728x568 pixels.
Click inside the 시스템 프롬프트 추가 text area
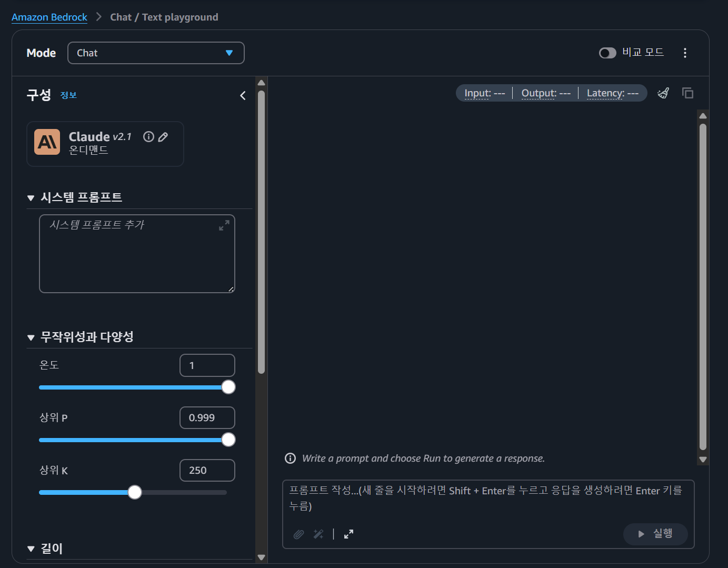pos(137,254)
